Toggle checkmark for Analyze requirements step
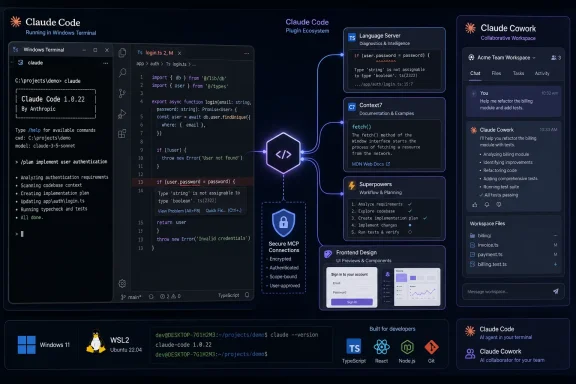Image resolution: width=576 pixels, height=384 pixels. point(410,204)
